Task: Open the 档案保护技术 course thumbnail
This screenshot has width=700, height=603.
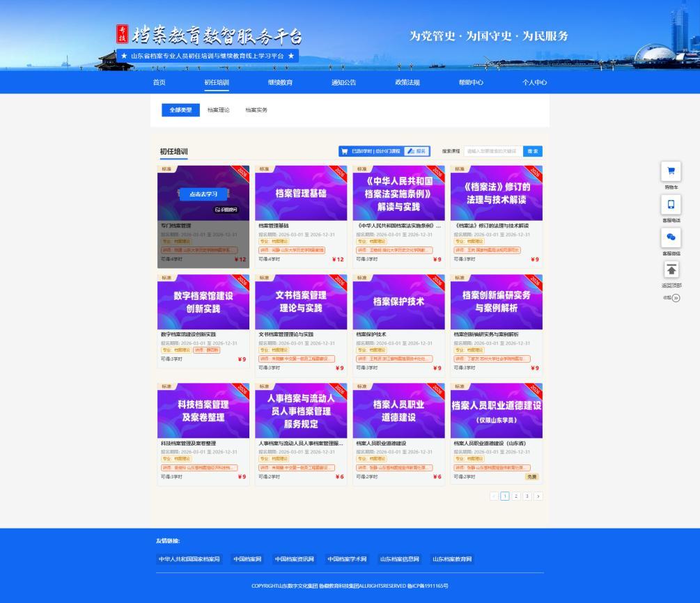Action: [x=398, y=302]
